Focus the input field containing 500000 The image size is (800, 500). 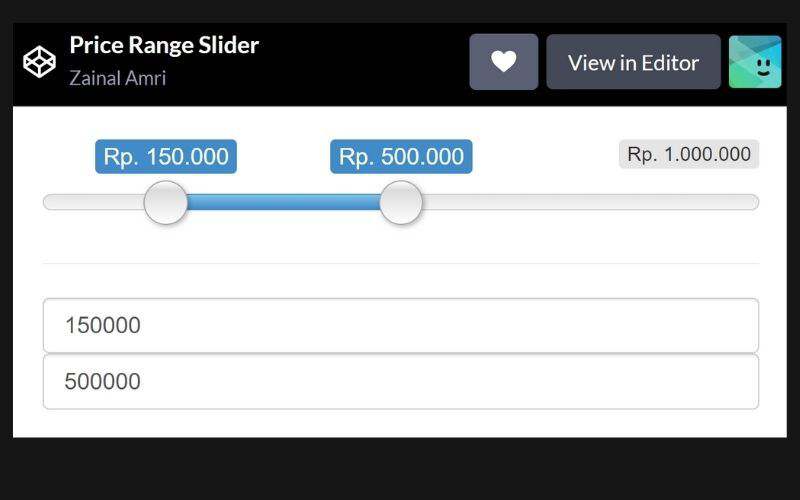(400, 382)
